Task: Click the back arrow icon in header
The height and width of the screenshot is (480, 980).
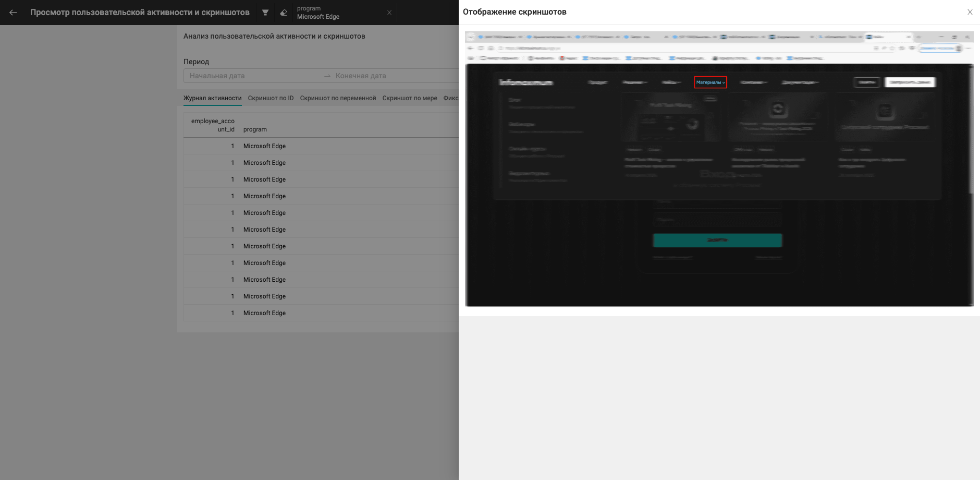Action: (13, 13)
